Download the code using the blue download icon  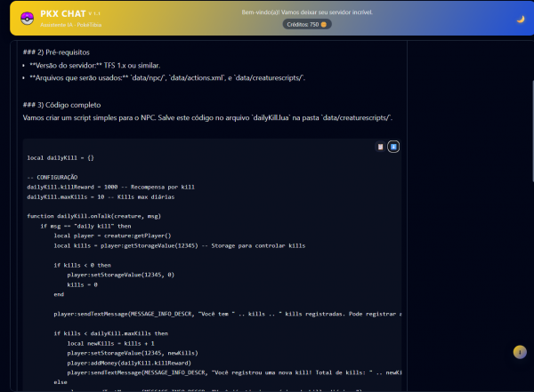393,146
